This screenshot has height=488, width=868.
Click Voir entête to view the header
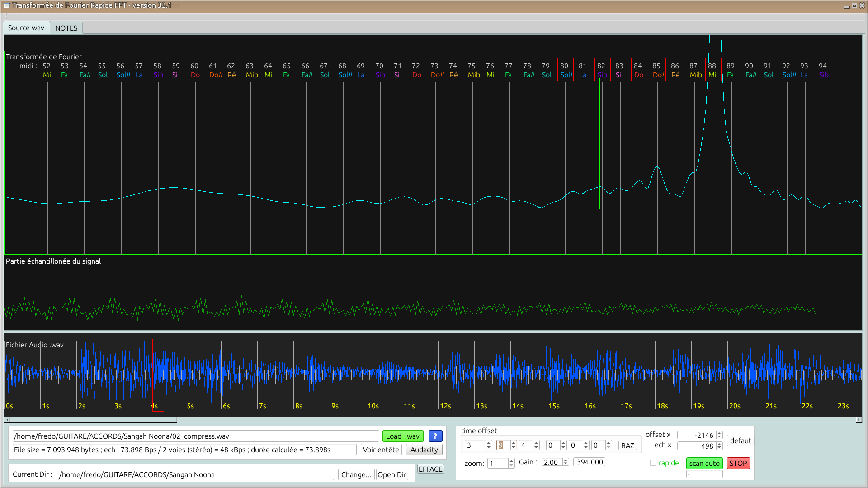pyautogui.click(x=381, y=450)
